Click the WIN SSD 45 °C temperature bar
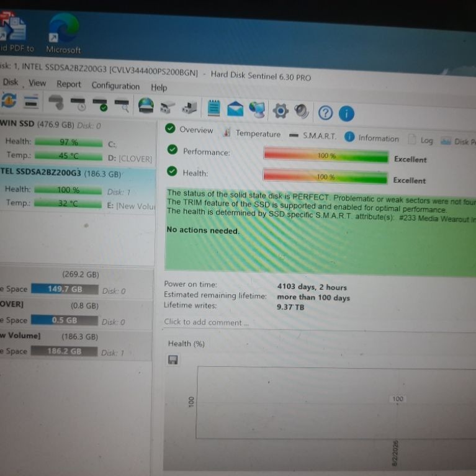Image resolution: width=476 pixels, height=476 pixels. (x=69, y=156)
